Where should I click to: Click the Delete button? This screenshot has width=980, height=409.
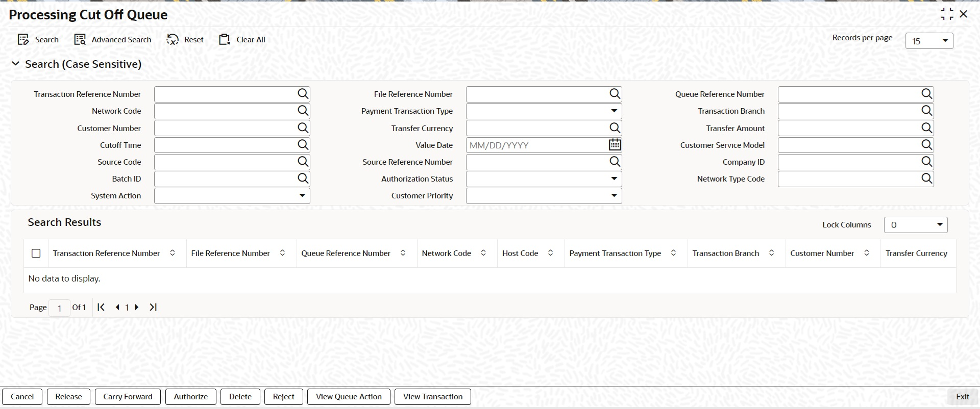click(240, 397)
